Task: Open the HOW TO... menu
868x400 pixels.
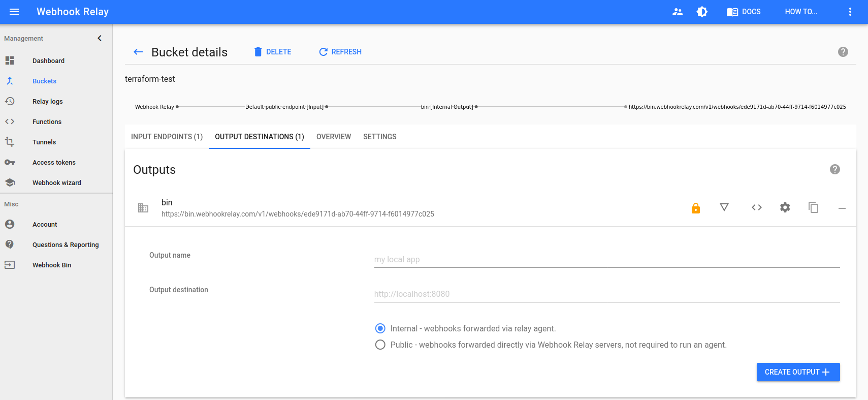Action: point(801,12)
